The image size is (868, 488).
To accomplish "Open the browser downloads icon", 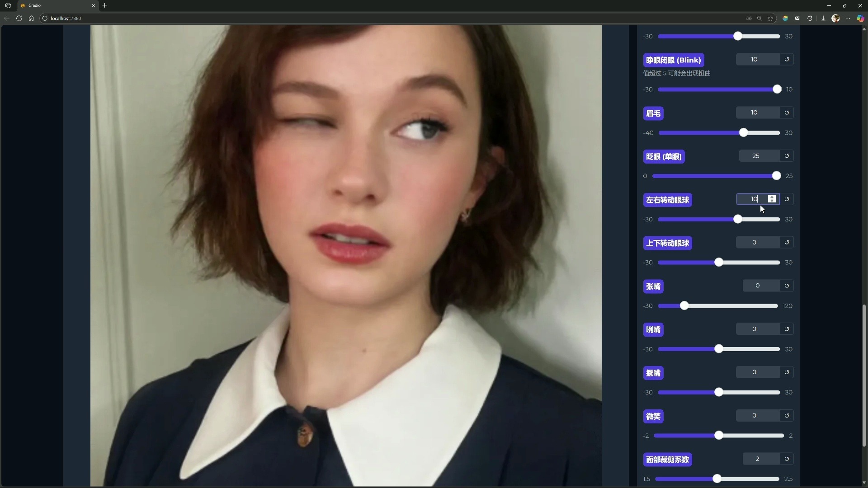I will coord(823,19).
